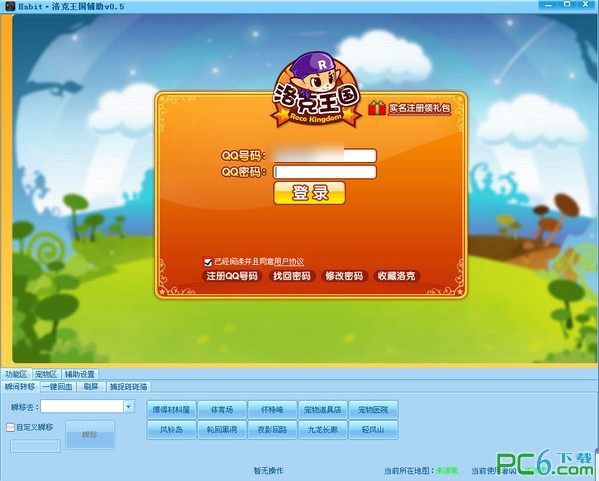Toggle the user agreement checkbox
Image resolution: width=599 pixels, height=481 pixels.
[208, 262]
